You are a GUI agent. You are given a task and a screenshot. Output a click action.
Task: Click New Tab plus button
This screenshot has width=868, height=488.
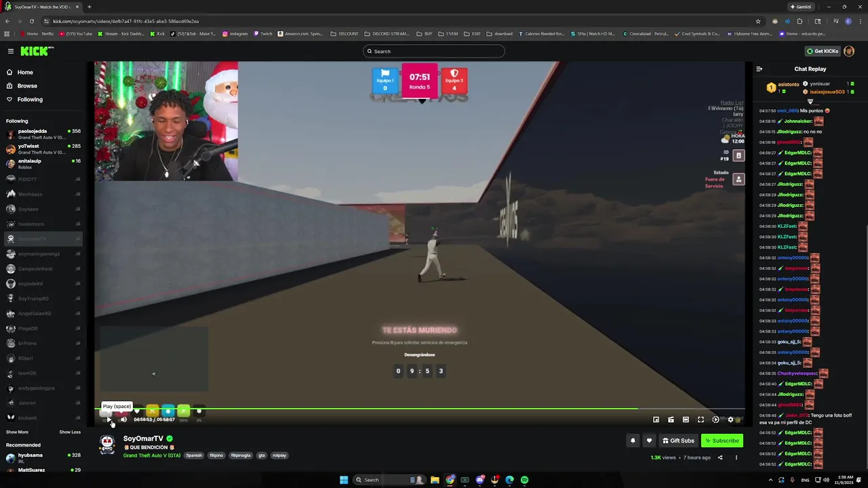(90, 7)
